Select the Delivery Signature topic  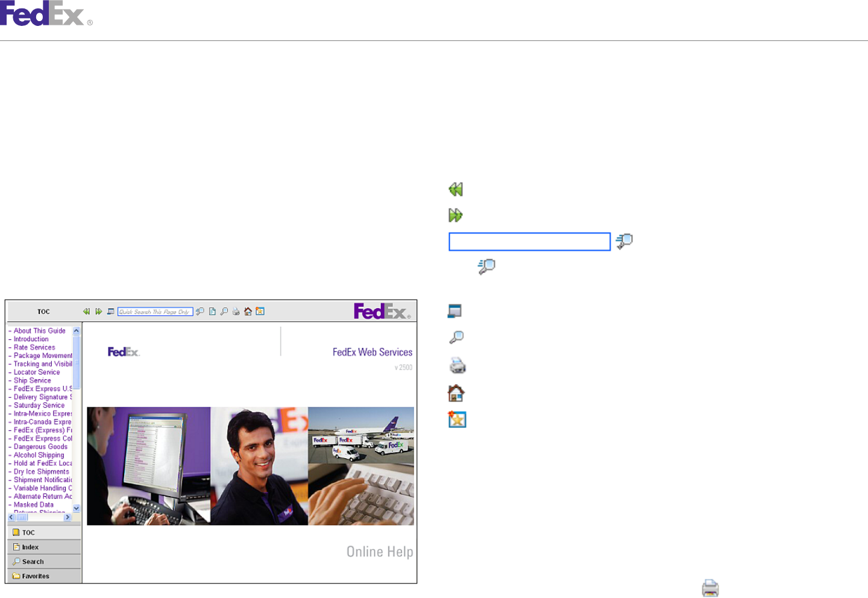[43, 397]
